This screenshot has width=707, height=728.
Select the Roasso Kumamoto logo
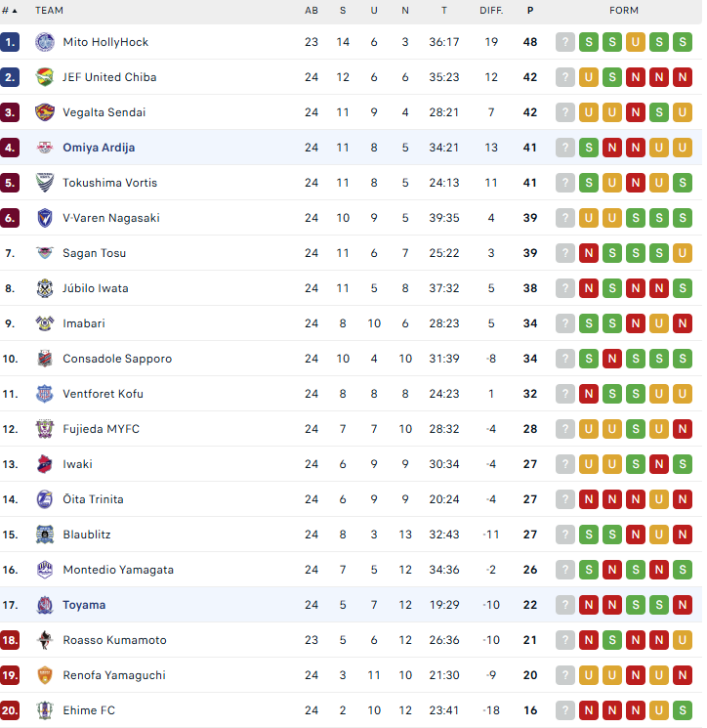click(x=45, y=640)
